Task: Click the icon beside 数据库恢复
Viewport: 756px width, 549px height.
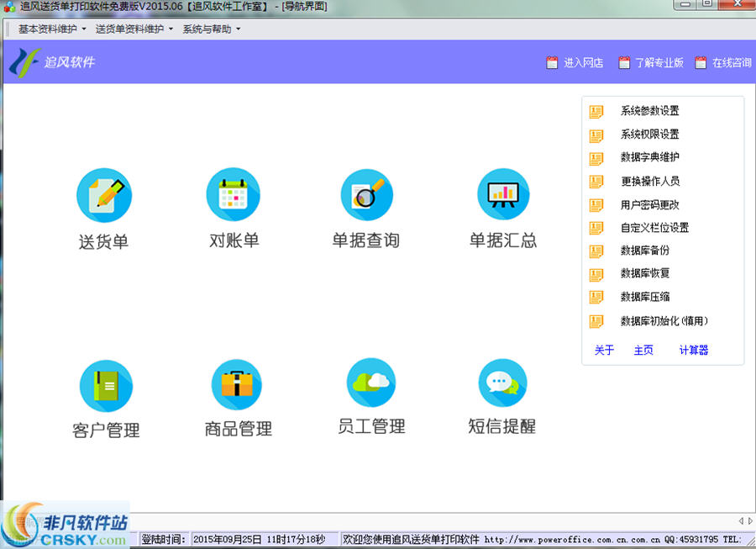Action: pyautogui.click(x=596, y=274)
